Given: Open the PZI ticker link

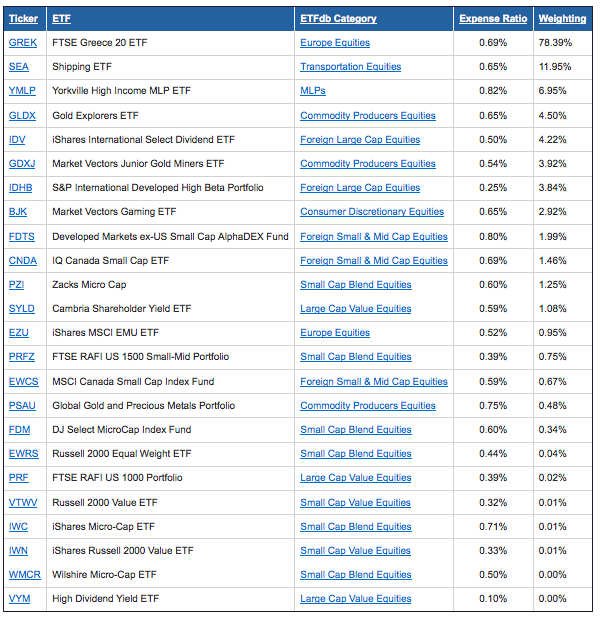Looking at the screenshot, I should click(16, 285).
